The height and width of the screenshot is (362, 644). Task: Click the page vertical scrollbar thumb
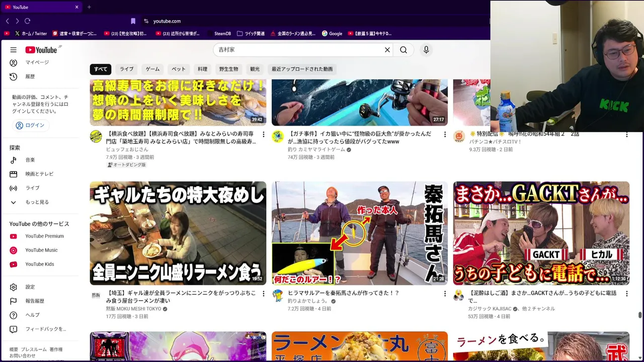[x=640, y=315]
